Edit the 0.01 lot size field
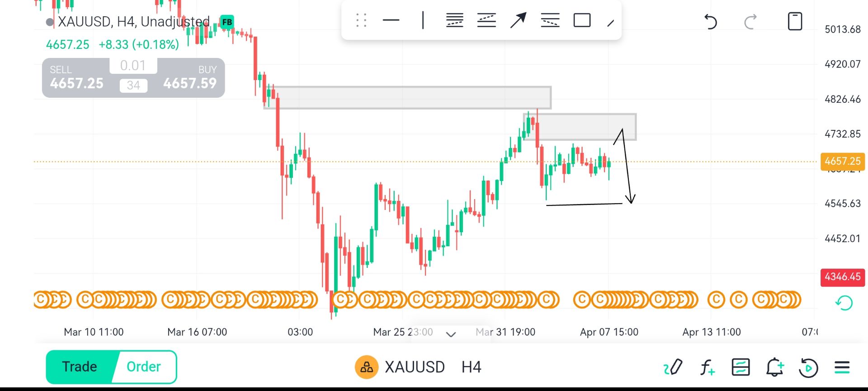Image resolution: width=868 pixels, height=391 pixels. (133, 66)
